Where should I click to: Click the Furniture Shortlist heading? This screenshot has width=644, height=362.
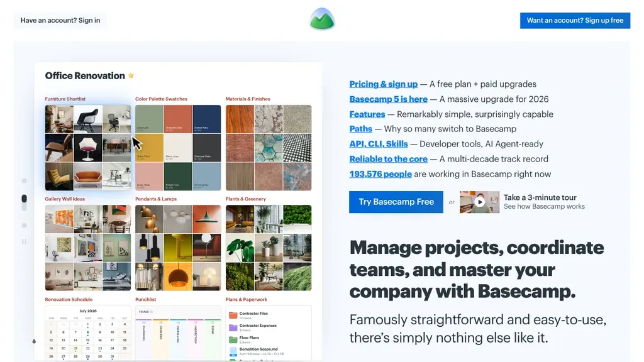click(65, 99)
